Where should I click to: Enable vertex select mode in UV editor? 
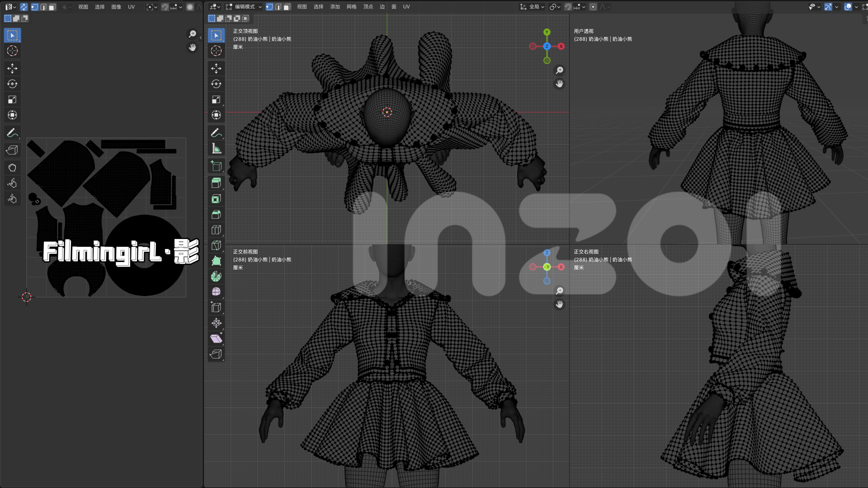(x=34, y=7)
